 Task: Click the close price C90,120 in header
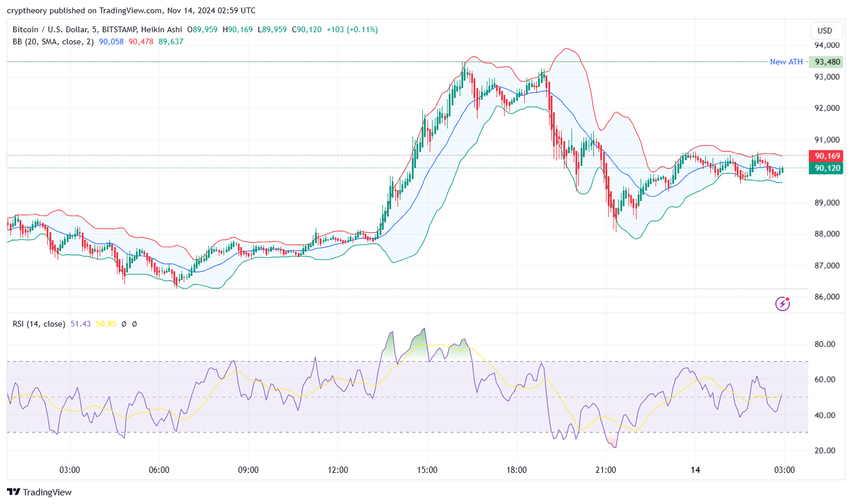[306, 29]
